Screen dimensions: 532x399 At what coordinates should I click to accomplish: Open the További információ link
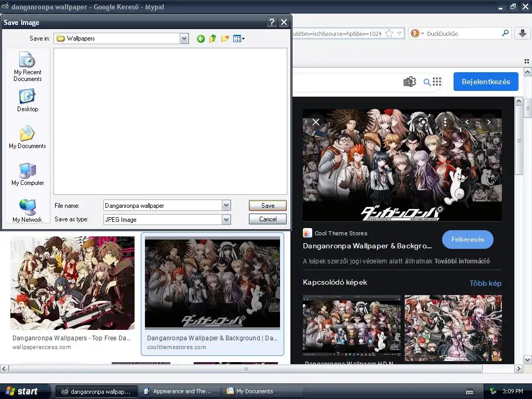(x=462, y=261)
